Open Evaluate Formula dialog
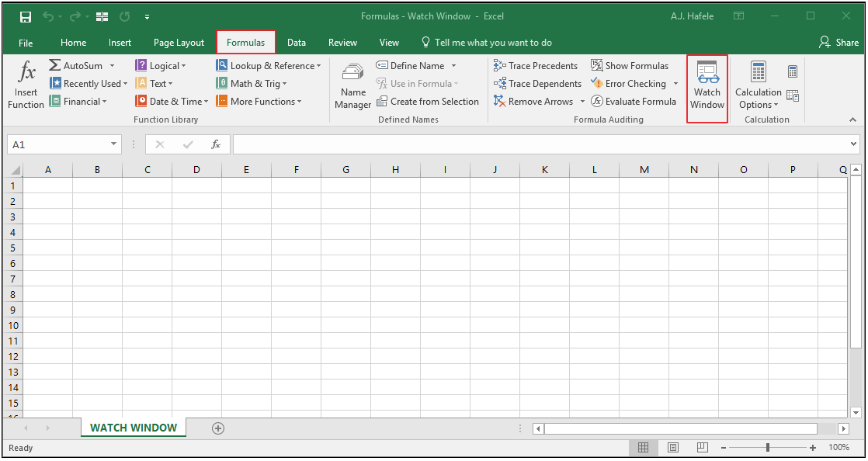Viewport: 868px width, 461px height. (x=634, y=101)
